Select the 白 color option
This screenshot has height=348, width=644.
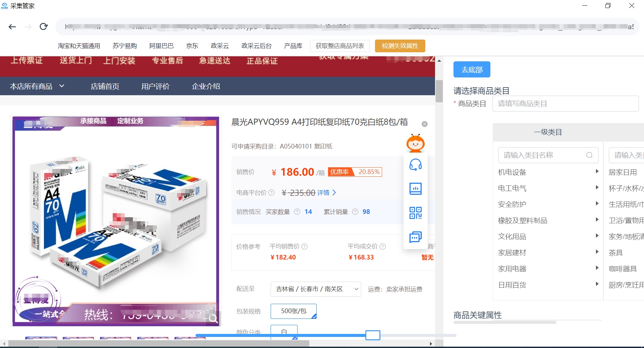pyautogui.click(x=284, y=332)
